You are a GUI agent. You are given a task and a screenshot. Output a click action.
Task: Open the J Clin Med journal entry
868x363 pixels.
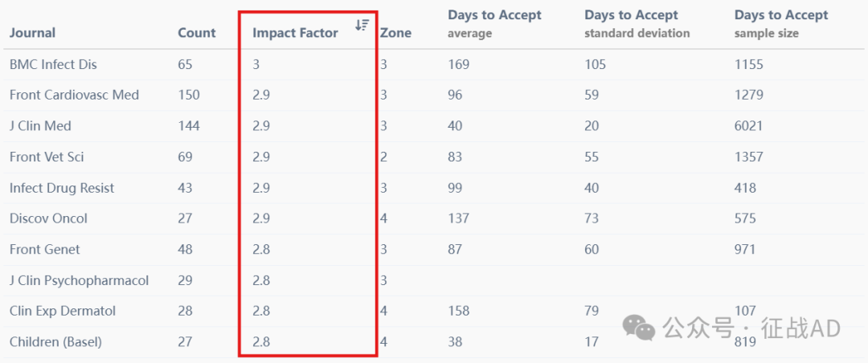coord(40,125)
